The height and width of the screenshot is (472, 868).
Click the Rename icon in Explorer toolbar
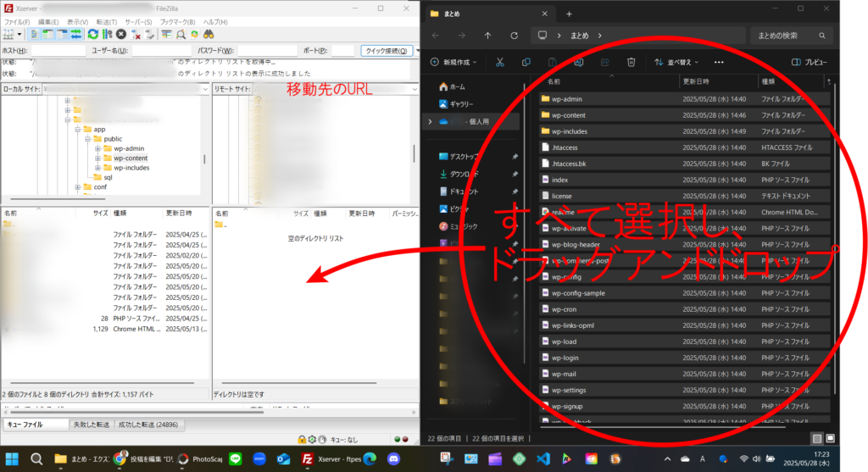pyautogui.click(x=578, y=62)
